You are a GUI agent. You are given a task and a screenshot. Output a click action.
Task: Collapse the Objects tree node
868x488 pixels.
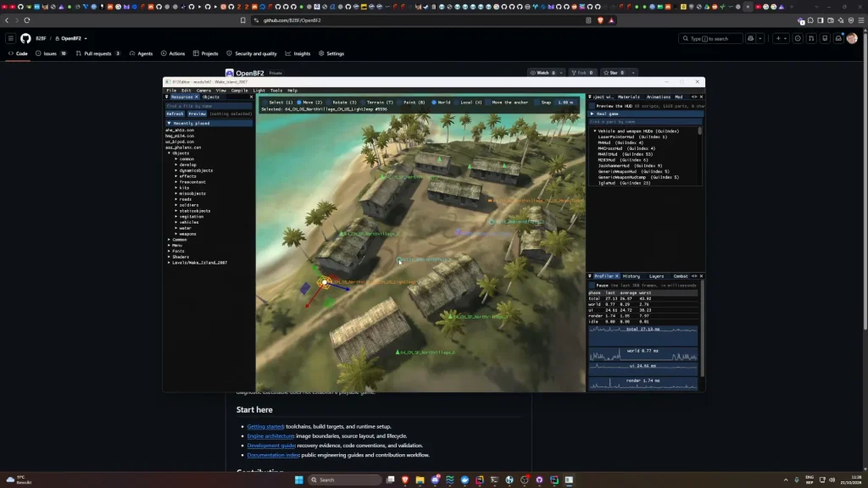170,153
